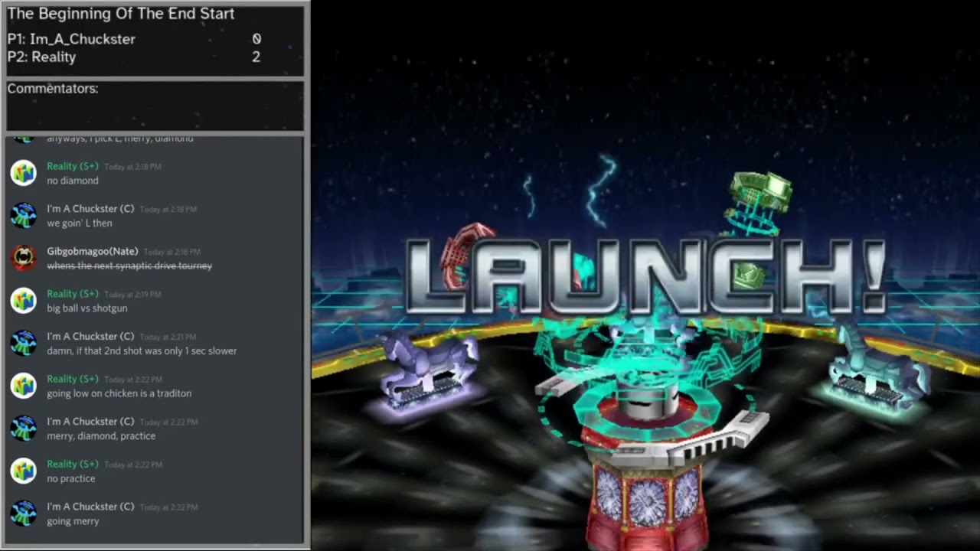Click the 'P1: Im_A_Chuckster' scoreboard label
980x551 pixels.
click(x=71, y=39)
